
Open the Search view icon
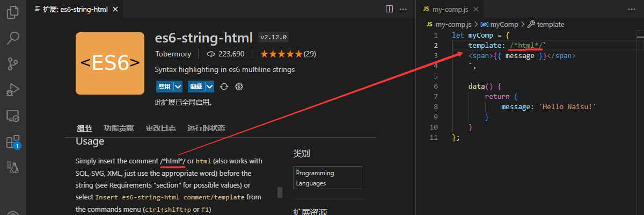tap(12, 38)
